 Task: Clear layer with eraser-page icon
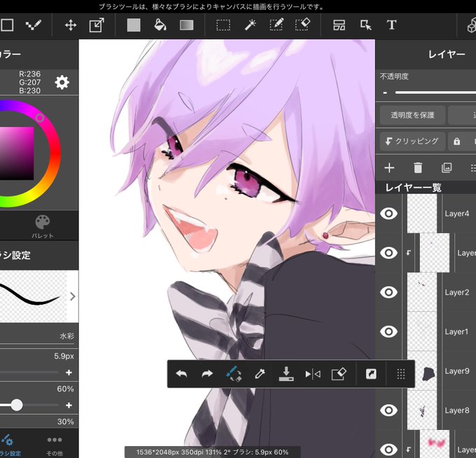coord(339,373)
